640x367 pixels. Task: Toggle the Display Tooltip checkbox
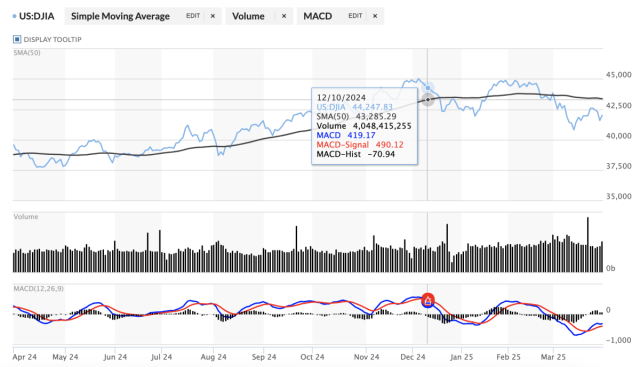point(17,39)
